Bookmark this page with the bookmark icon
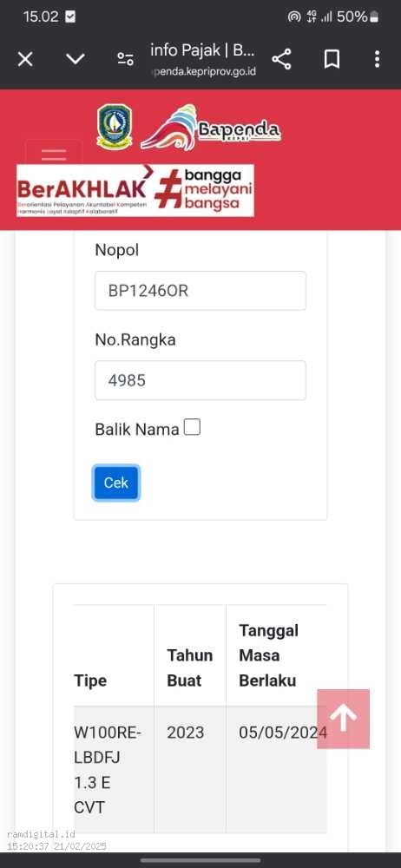This screenshot has width=401, height=868. coord(332,59)
